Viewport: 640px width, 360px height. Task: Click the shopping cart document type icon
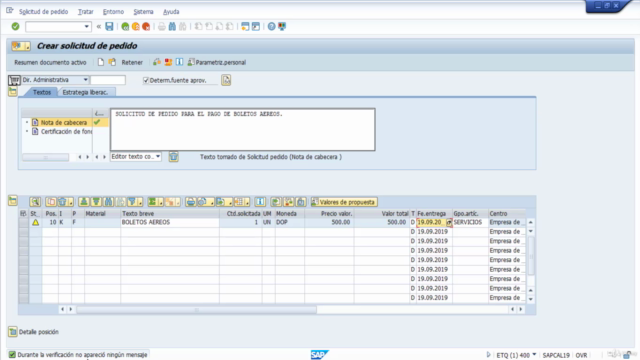coord(14,80)
